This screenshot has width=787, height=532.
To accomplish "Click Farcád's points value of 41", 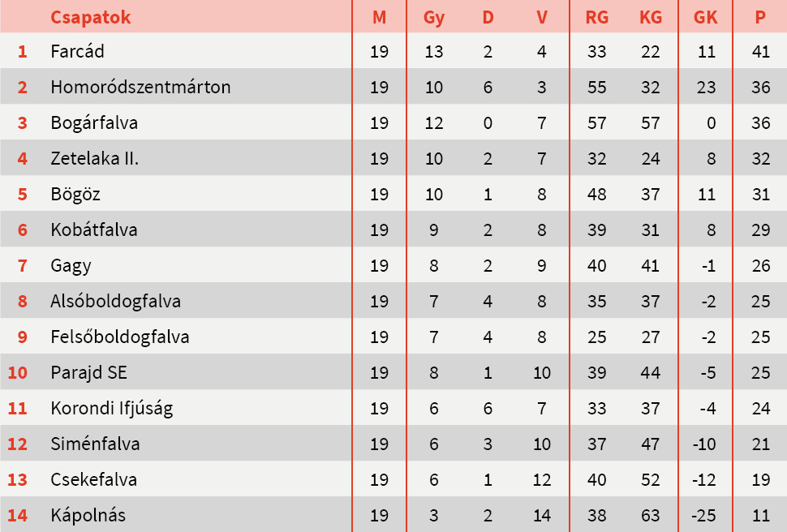I will coord(760,52).
